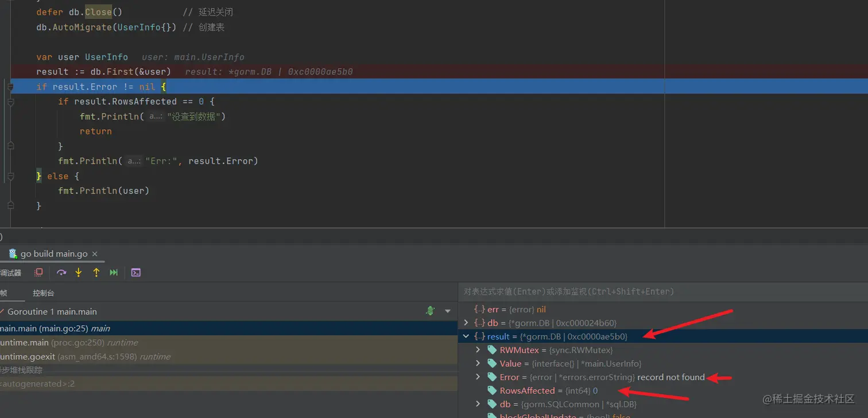Expand the RWMutex field
The width and height of the screenshot is (868, 418).
478,350
